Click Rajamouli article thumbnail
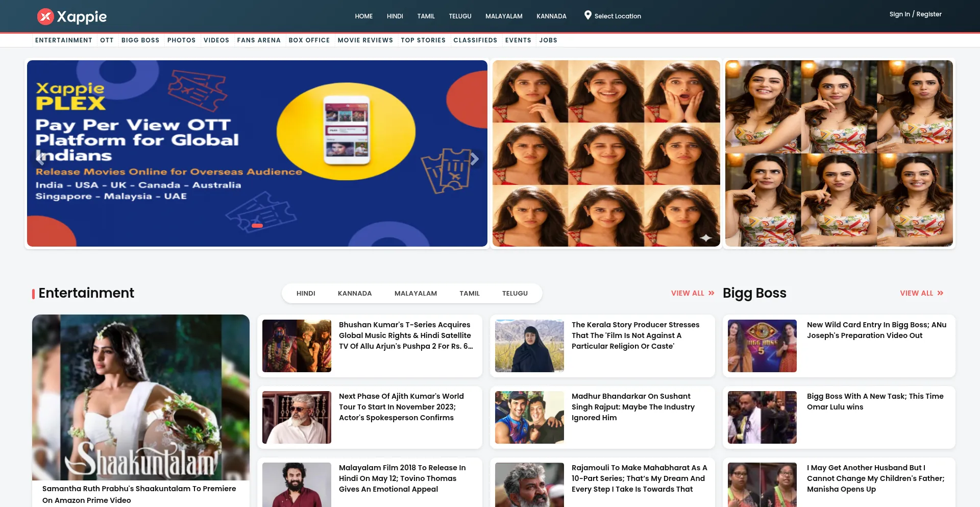980x507 pixels. pos(529,485)
